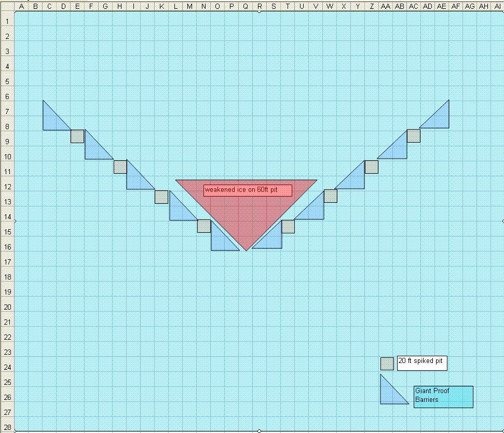Viewport: 504px width, 433px height.
Task: Select column X header
Action: coord(344,6)
